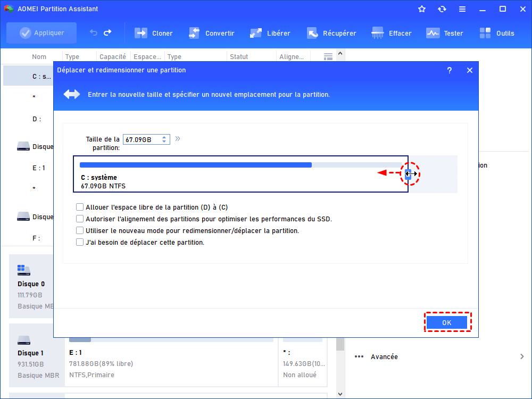Enable allocating free space from D to C

point(80,207)
